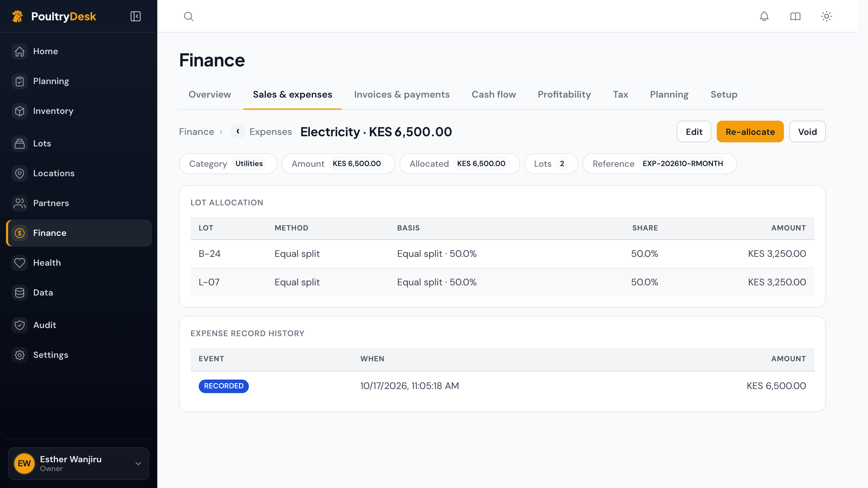Click the Edit button
The image size is (868, 488).
point(694,131)
